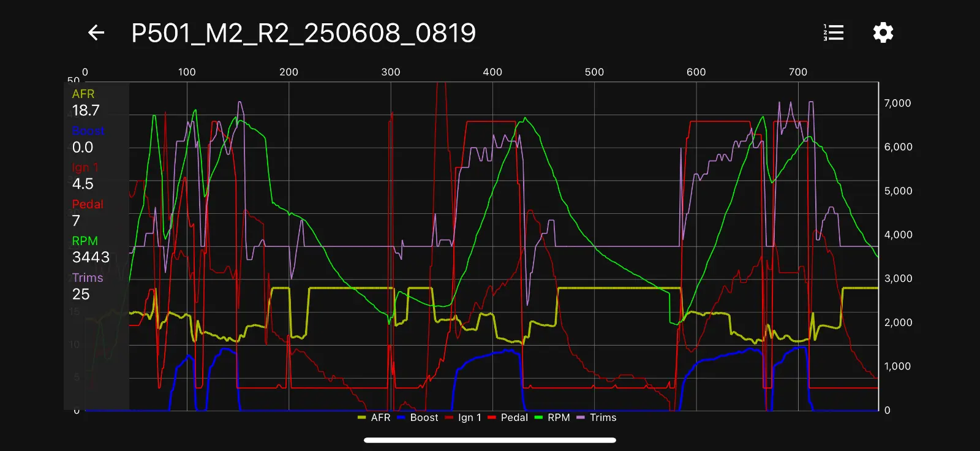Toggle Trims series label in legend
This screenshot has width=980, height=451.
(x=603, y=417)
